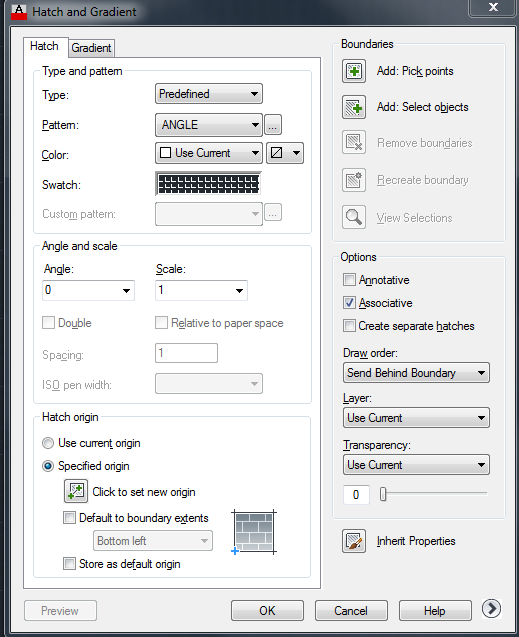Open pattern browser ellipsis button next to ANGLE

pos(273,125)
